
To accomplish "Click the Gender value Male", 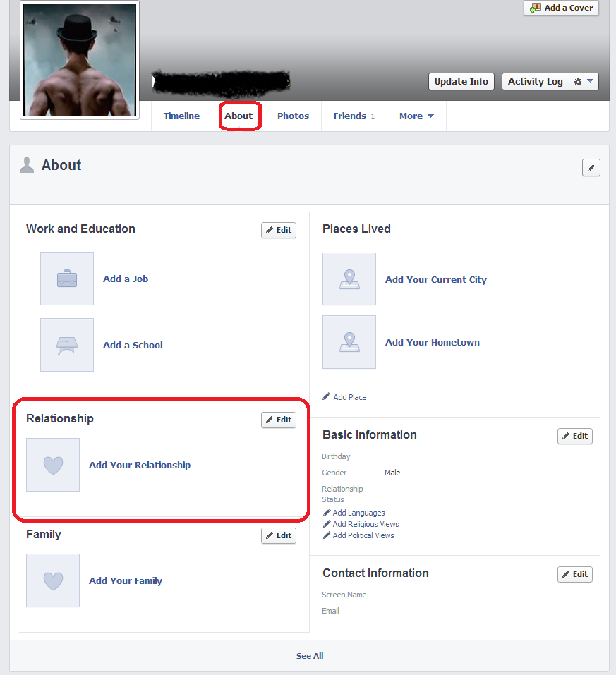I will click(x=392, y=473).
